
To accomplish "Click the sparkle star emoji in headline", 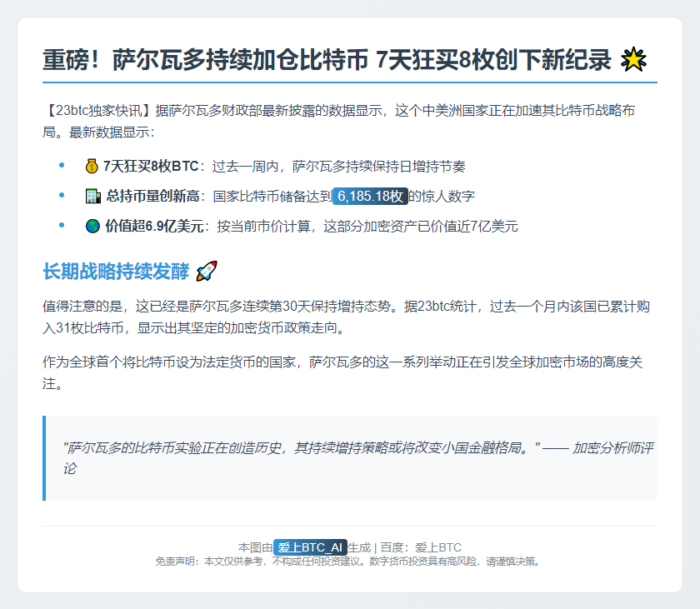I will click(633, 60).
